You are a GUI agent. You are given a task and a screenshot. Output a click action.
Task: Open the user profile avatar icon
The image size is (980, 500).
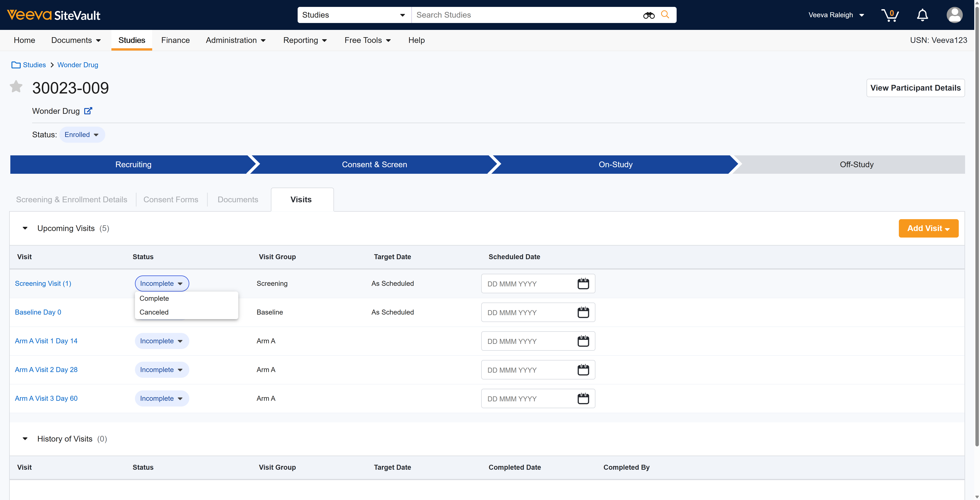point(955,15)
